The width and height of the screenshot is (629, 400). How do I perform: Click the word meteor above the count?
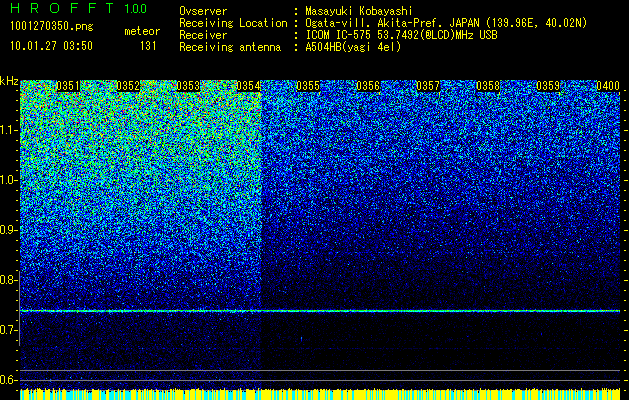click(142, 31)
